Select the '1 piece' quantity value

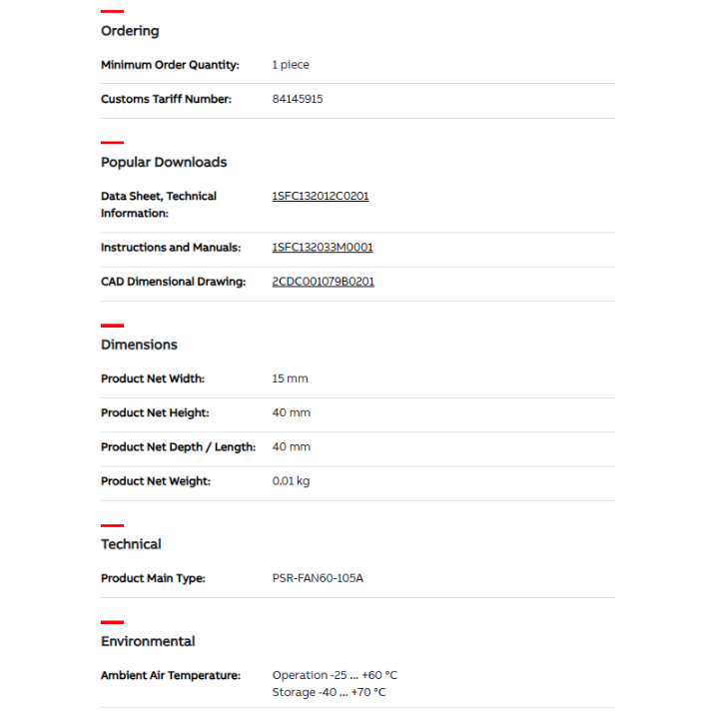(291, 65)
